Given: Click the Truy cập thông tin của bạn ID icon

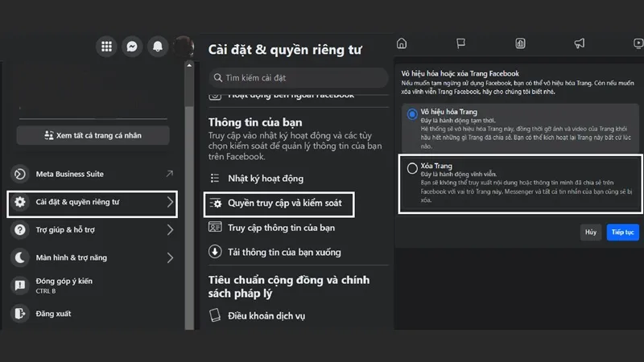Looking at the screenshot, I should (215, 227).
